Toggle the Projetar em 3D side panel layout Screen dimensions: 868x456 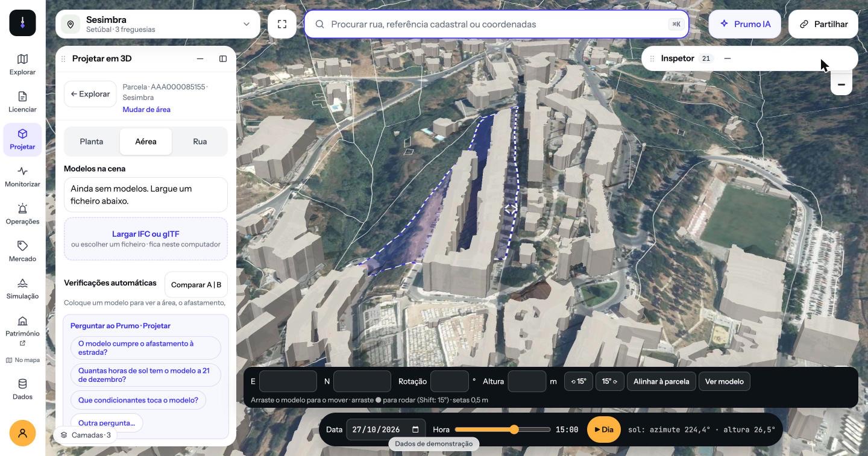click(x=223, y=58)
